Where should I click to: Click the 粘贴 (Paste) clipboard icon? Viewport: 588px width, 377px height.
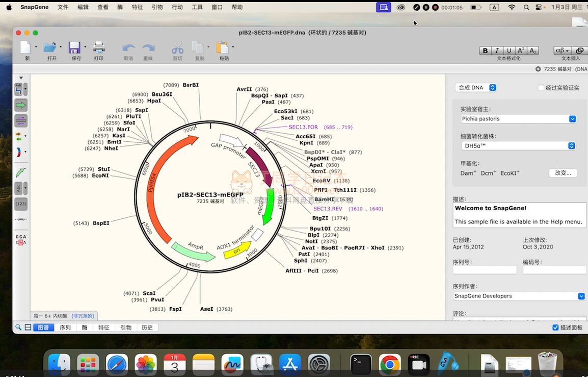(x=222, y=48)
